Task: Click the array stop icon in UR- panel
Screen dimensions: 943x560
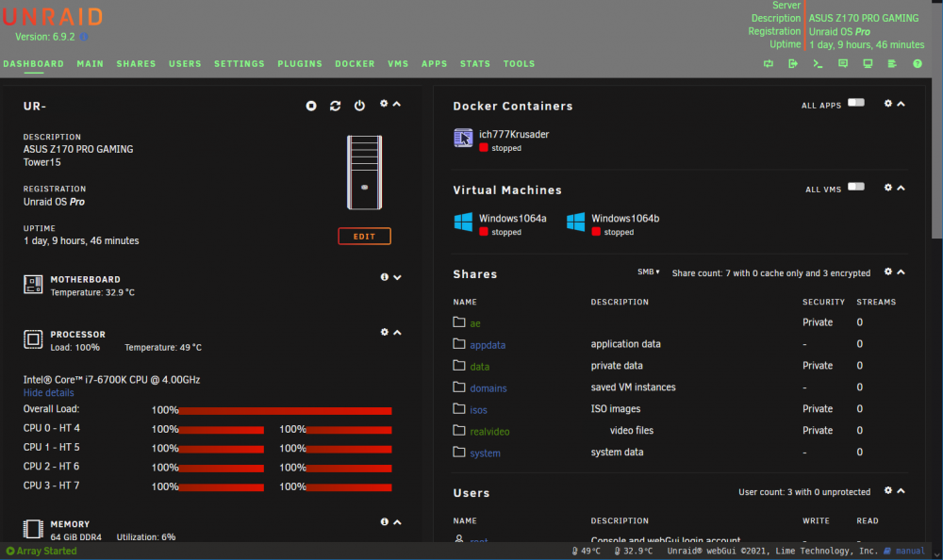Action: [x=311, y=106]
